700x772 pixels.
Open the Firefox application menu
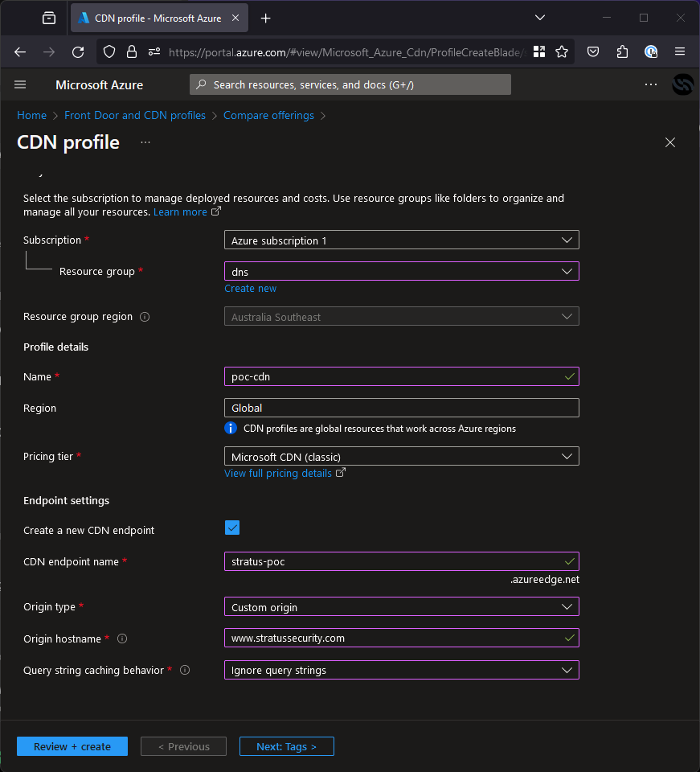pyautogui.click(x=680, y=51)
